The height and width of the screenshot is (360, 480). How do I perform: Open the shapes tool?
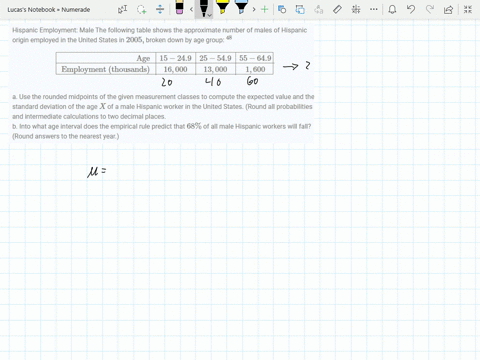coord(282,9)
